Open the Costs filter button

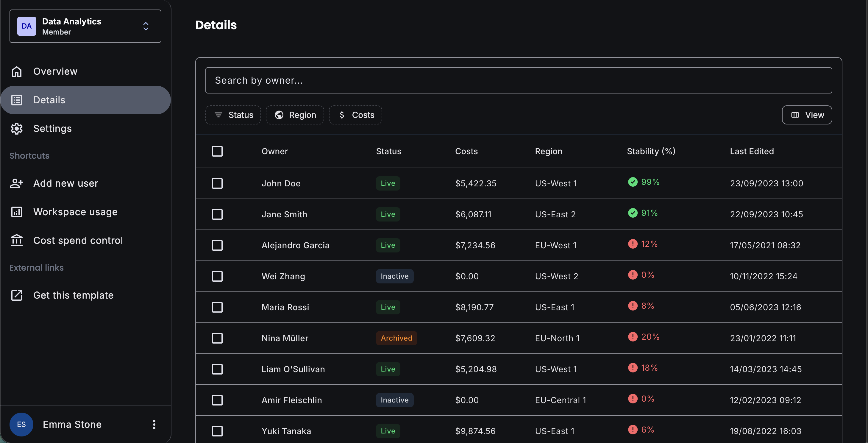[355, 115]
